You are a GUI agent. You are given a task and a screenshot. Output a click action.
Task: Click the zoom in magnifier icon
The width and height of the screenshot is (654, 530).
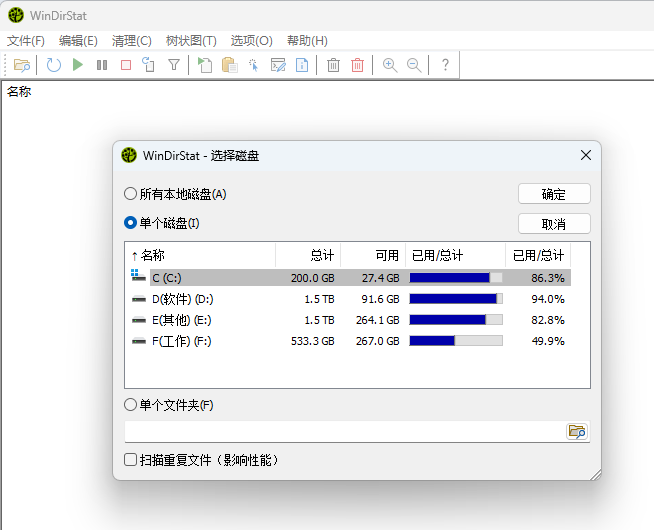pos(390,65)
